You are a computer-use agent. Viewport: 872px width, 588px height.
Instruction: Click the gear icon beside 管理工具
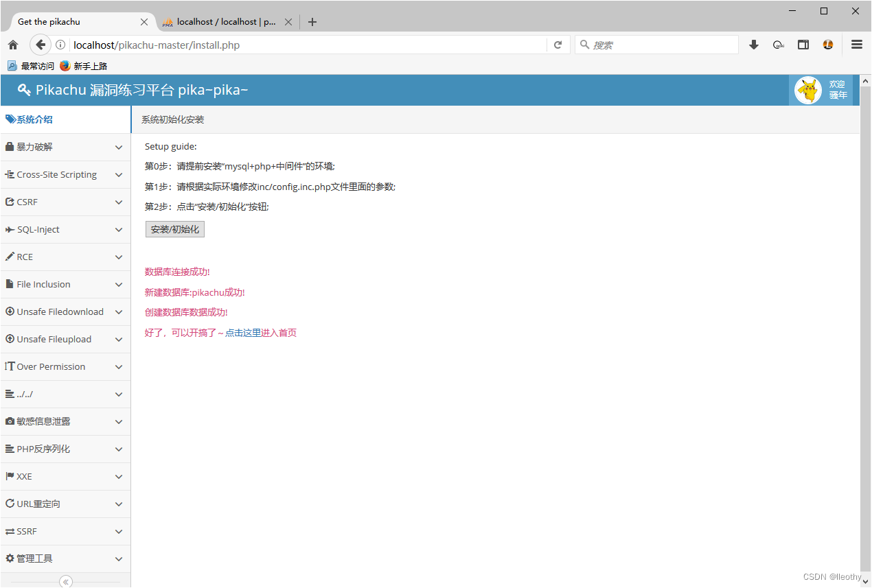[x=10, y=558]
